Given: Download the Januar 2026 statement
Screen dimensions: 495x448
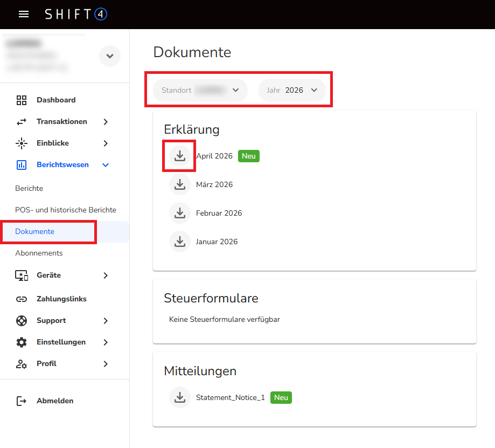Looking at the screenshot, I should [180, 242].
